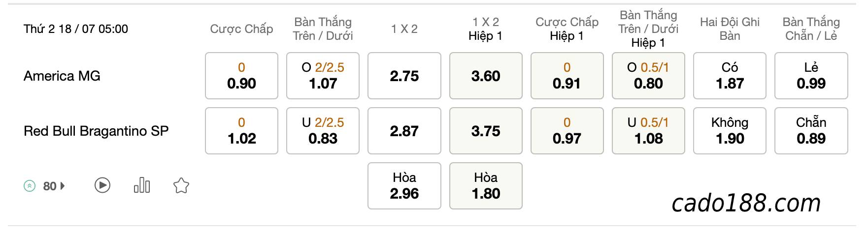Open match statistics bar chart icon
This screenshot has width=868, height=235.
(x=142, y=185)
